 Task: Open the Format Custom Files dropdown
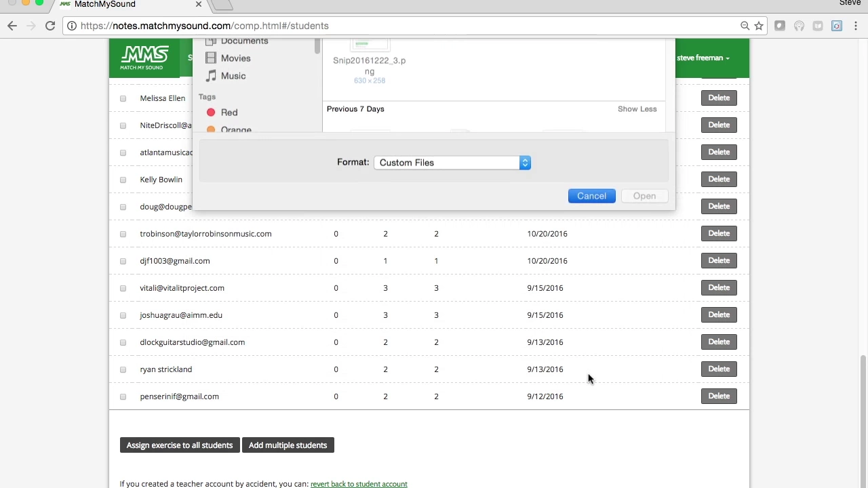coord(452,163)
